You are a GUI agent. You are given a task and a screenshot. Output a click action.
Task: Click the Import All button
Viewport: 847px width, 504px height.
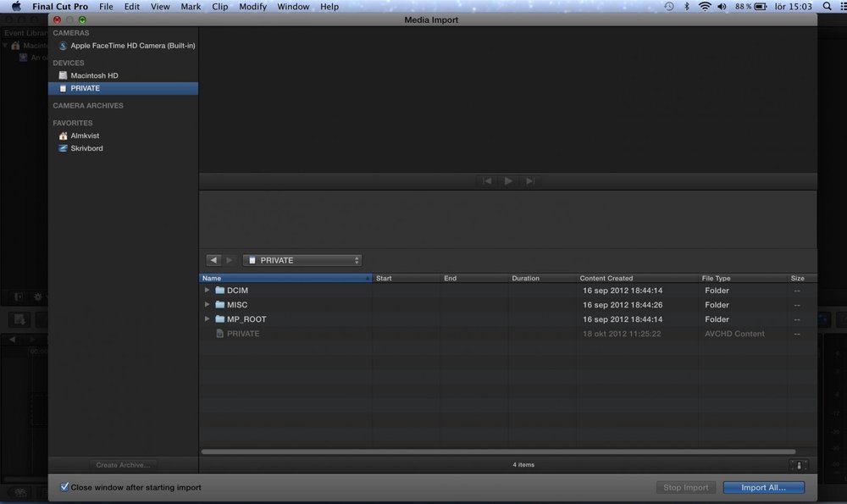click(763, 487)
